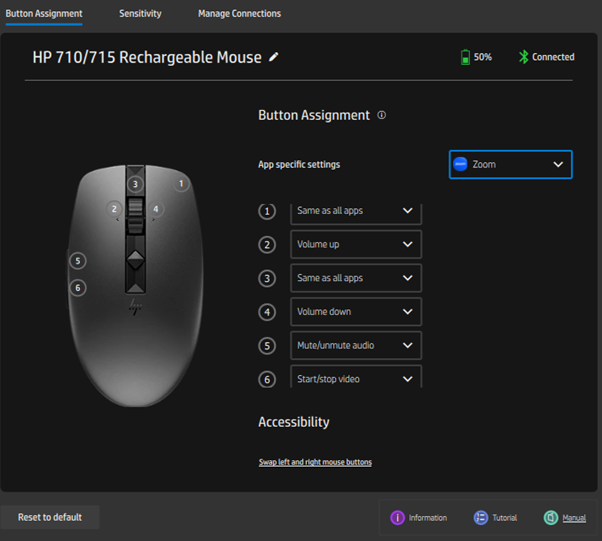Click the circled 4 beside Volume down
Viewport: 602px width, 541px height.
click(267, 312)
